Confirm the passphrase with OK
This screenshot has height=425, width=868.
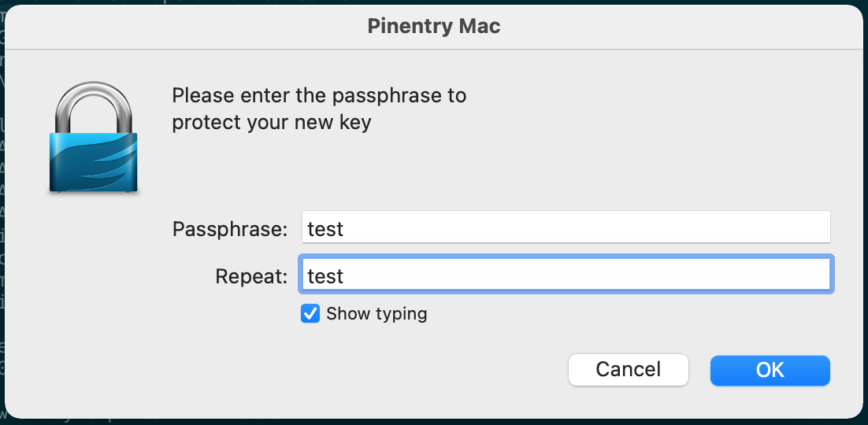click(x=770, y=370)
